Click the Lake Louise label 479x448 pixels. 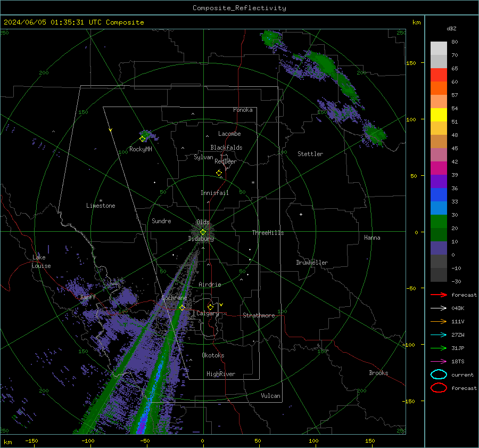(41, 262)
